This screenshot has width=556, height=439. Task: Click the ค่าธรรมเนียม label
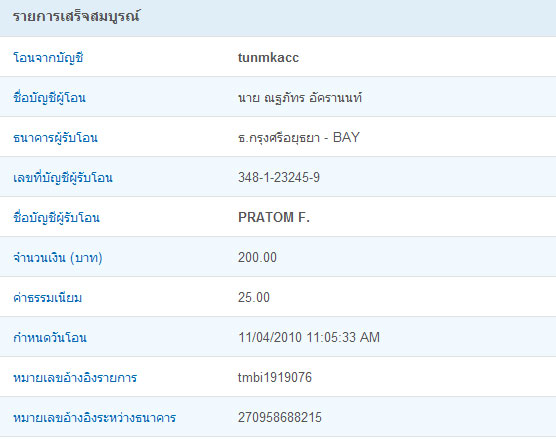coord(48,298)
